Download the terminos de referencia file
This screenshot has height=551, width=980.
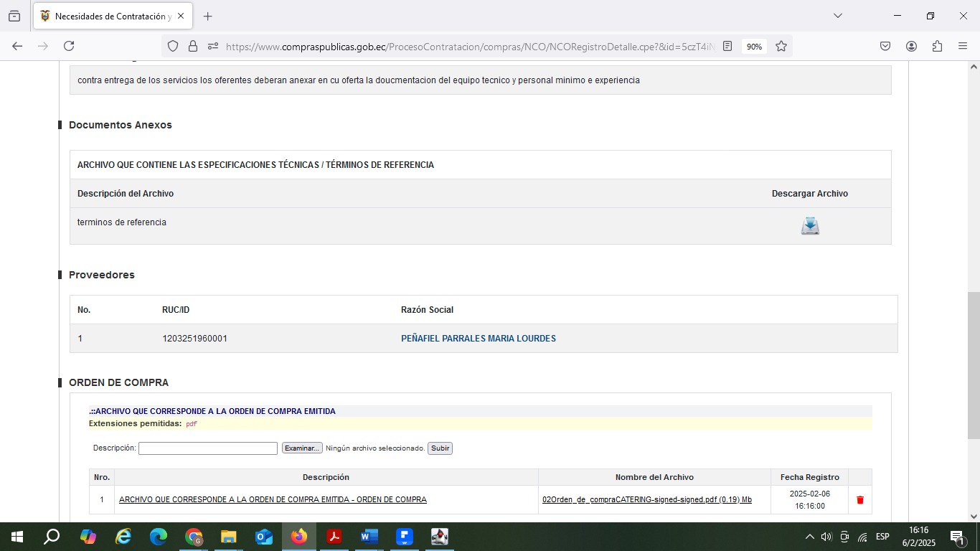[x=810, y=226]
